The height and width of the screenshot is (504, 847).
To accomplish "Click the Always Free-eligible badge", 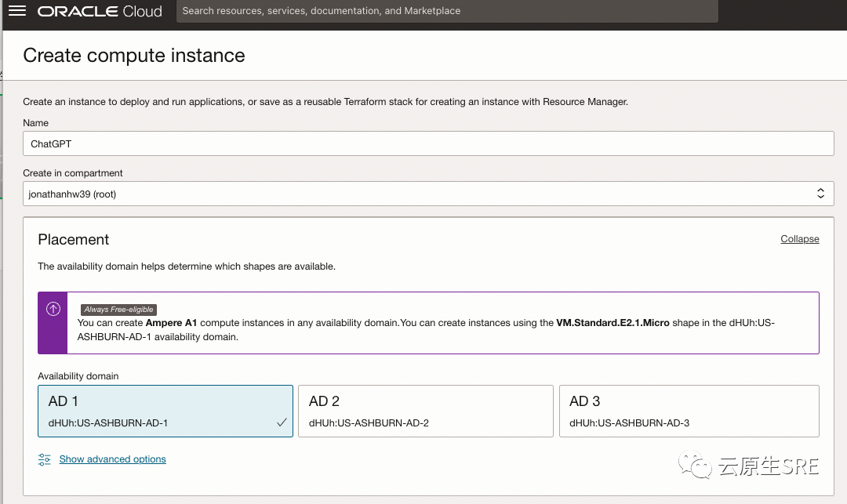I will point(119,309).
